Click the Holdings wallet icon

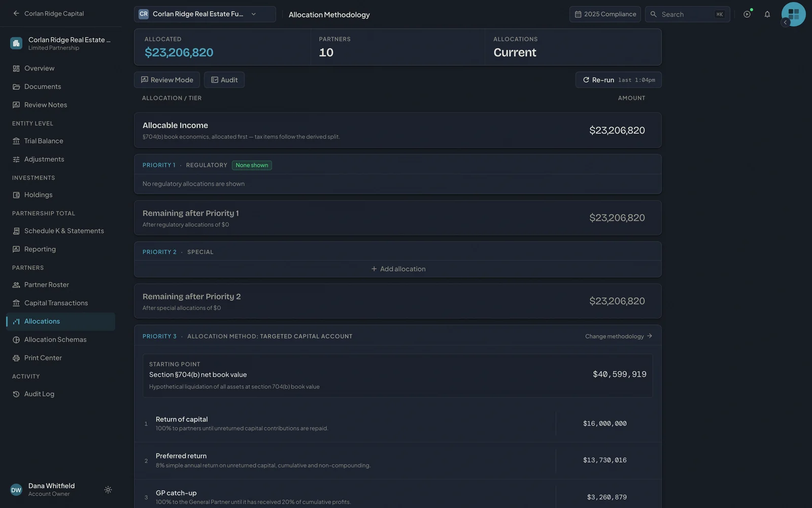tap(16, 195)
